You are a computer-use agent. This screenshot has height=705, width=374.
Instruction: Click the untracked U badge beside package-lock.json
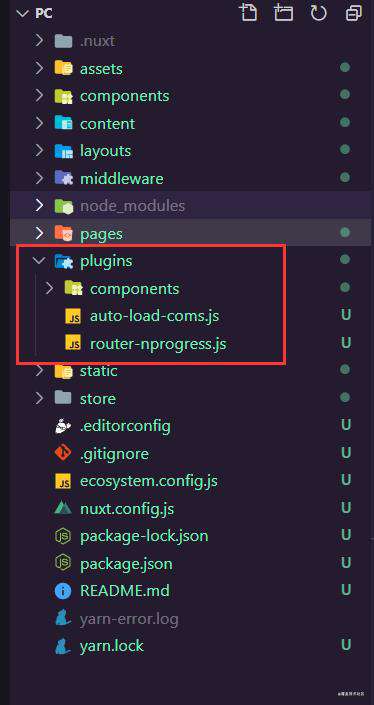tap(346, 536)
